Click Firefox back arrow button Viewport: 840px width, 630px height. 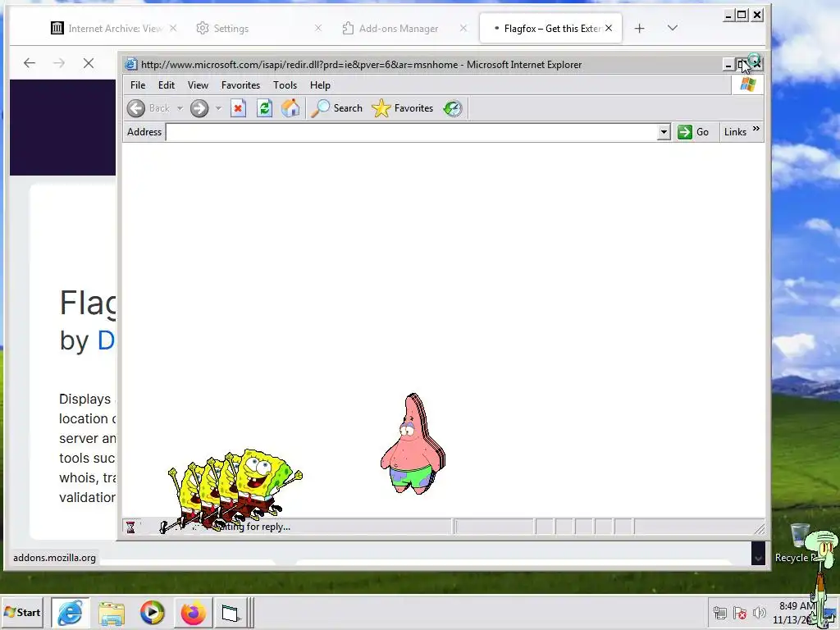tap(30, 63)
